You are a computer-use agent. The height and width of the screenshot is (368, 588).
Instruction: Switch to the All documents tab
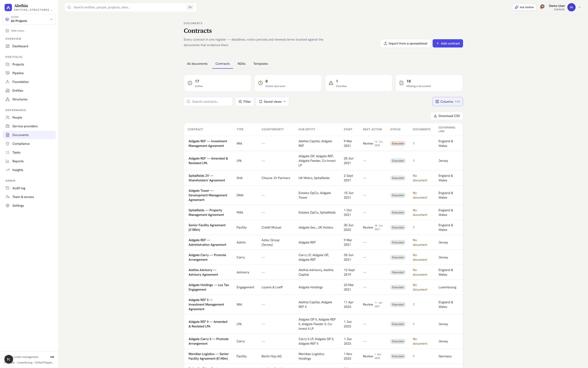[197, 64]
